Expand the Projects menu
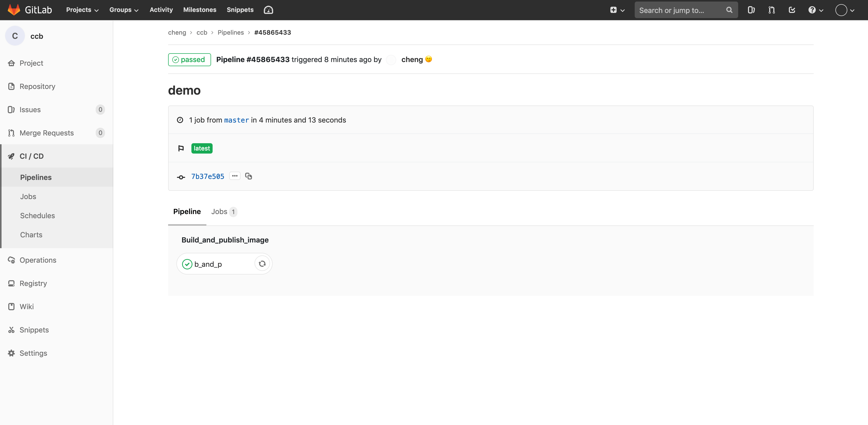The width and height of the screenshot is (868, 425). click(x=81, y=10)
